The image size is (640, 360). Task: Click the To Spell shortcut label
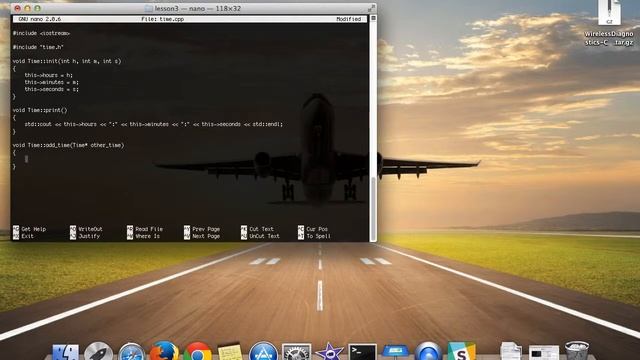318,236
